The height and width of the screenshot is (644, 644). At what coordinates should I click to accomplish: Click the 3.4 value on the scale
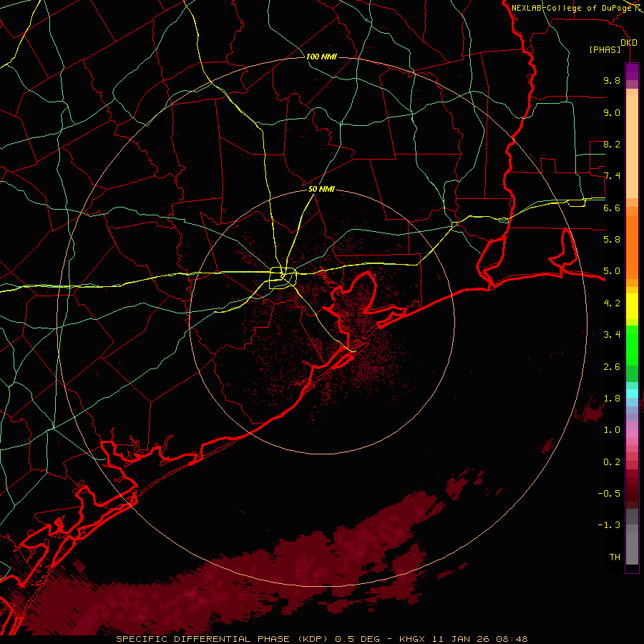pyautogui.click(x=612, y=335)
